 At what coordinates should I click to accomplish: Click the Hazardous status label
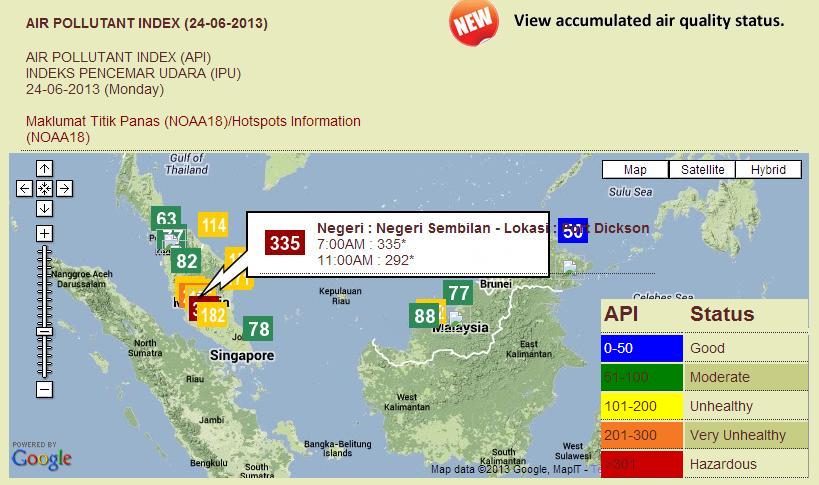click(x=723, y=464)
